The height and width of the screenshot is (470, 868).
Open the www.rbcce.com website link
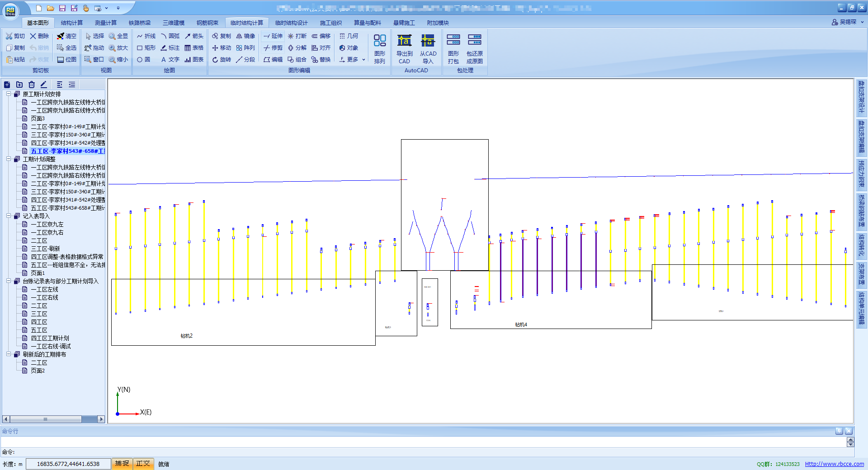click(834, 464)
